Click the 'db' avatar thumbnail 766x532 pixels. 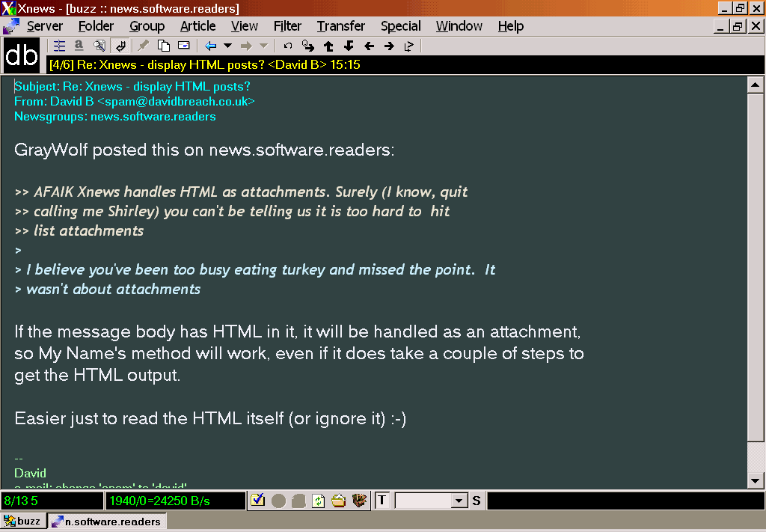(22, 55)
